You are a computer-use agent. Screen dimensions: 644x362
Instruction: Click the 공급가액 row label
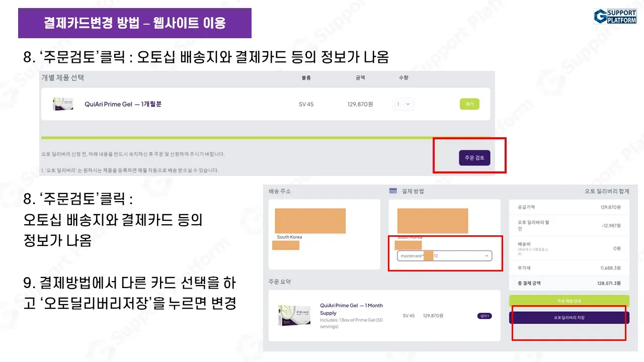click(526, 207)
